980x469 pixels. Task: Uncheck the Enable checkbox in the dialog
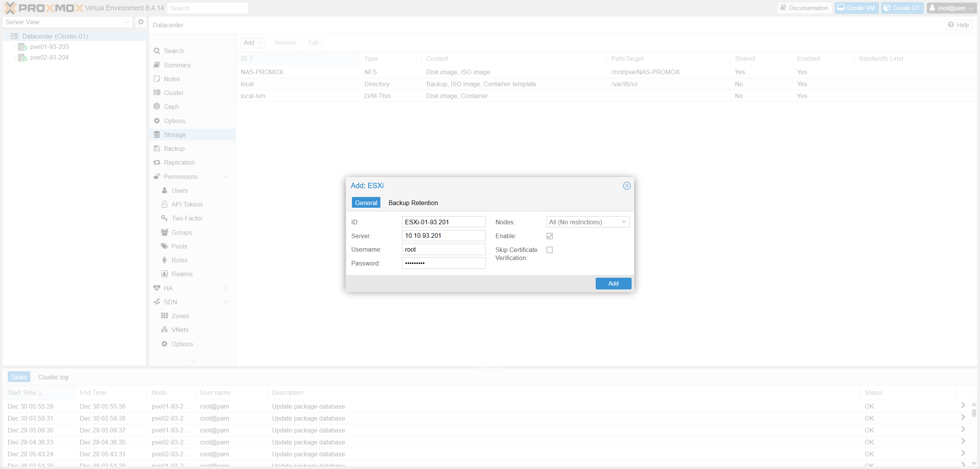pos(549,236)
